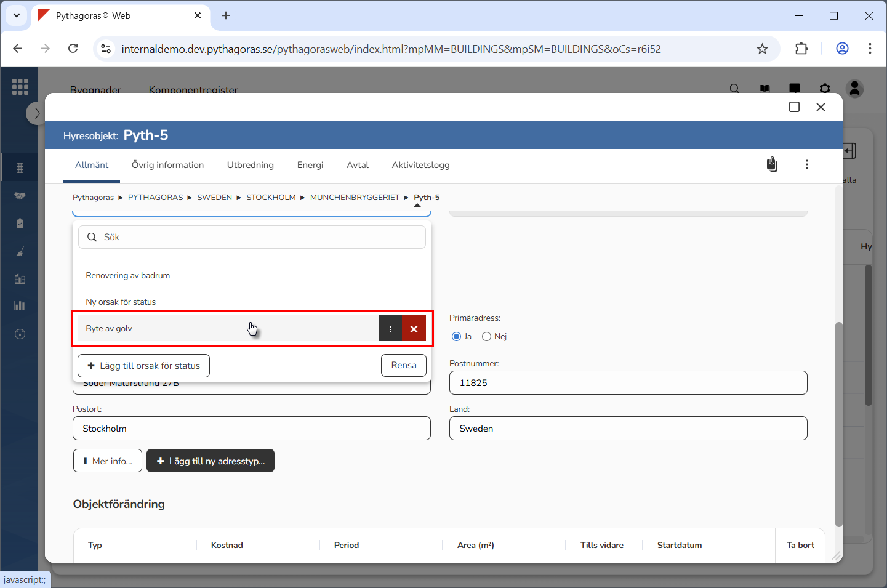Open the bar chart statistics sidebar icon
The image size is (887, 588).
click(x=20, y=306)
